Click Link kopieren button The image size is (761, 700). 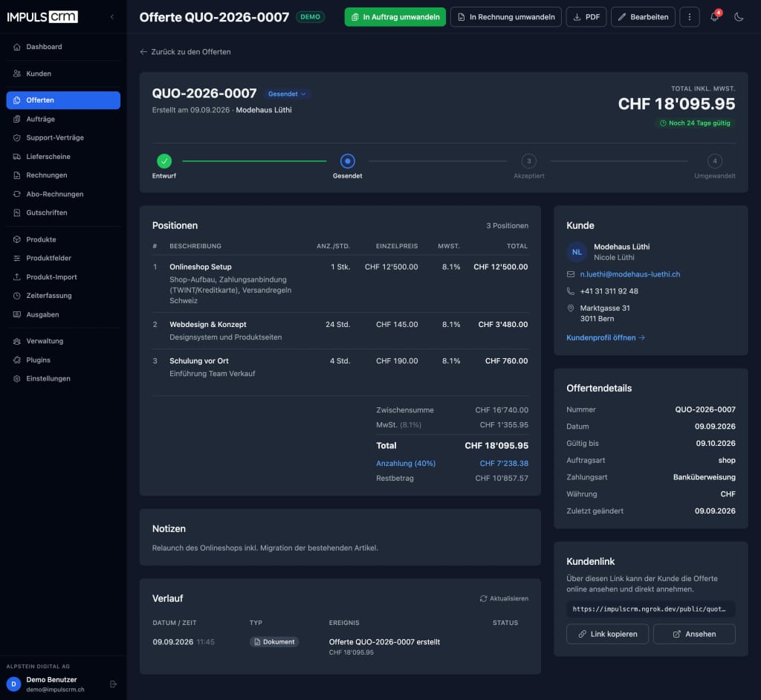607,634
